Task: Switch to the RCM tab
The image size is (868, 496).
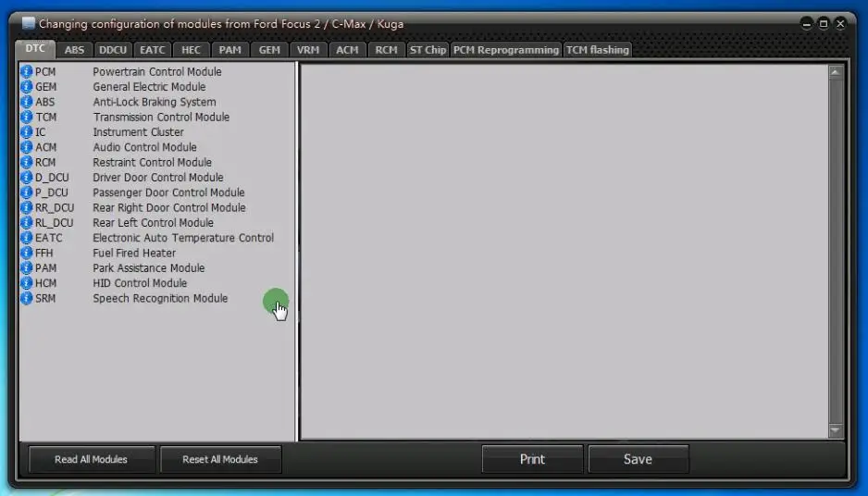Action: point(386,50)
